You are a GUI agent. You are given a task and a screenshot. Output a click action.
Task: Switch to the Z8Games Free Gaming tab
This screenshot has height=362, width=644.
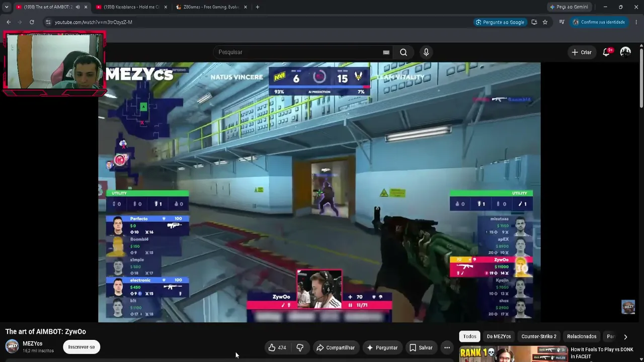click(x=211, y=7)
